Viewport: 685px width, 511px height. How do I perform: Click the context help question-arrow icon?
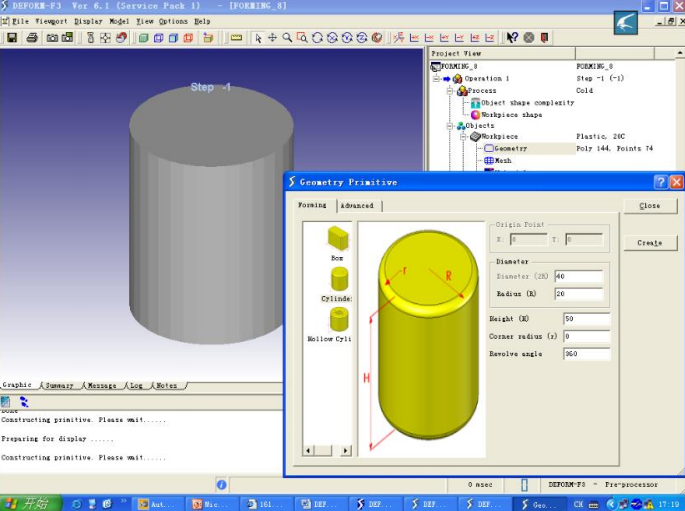pyautogui.click(x=512, y=38)
